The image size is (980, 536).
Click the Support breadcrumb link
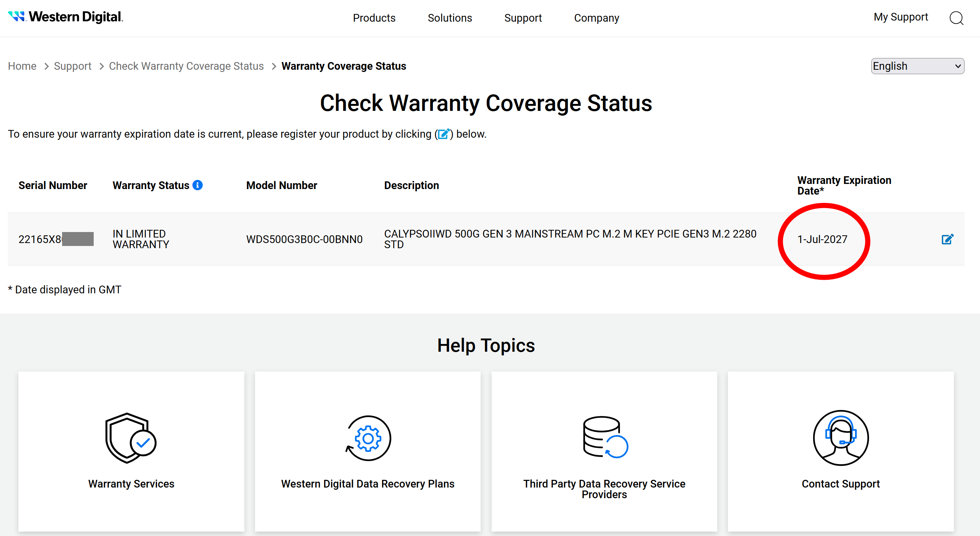pyautogui.click(x=73, y=66)
